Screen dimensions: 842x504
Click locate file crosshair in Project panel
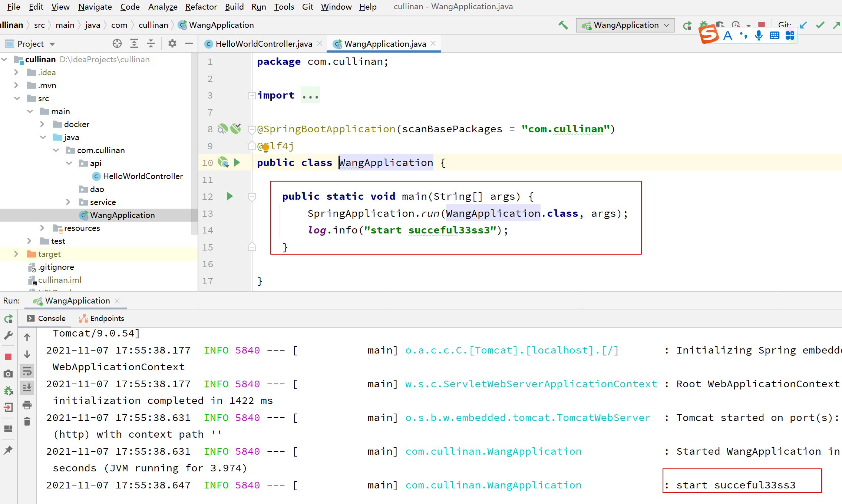(117, 44)
